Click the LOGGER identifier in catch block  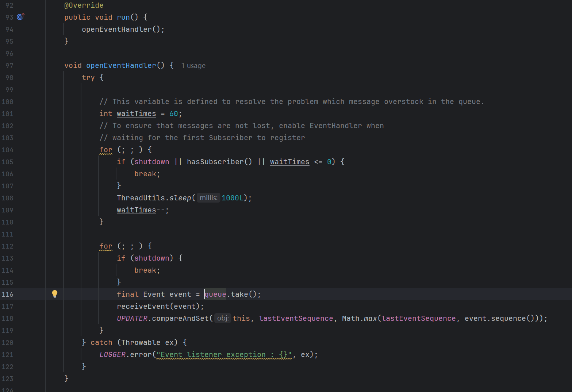(112, 355)
